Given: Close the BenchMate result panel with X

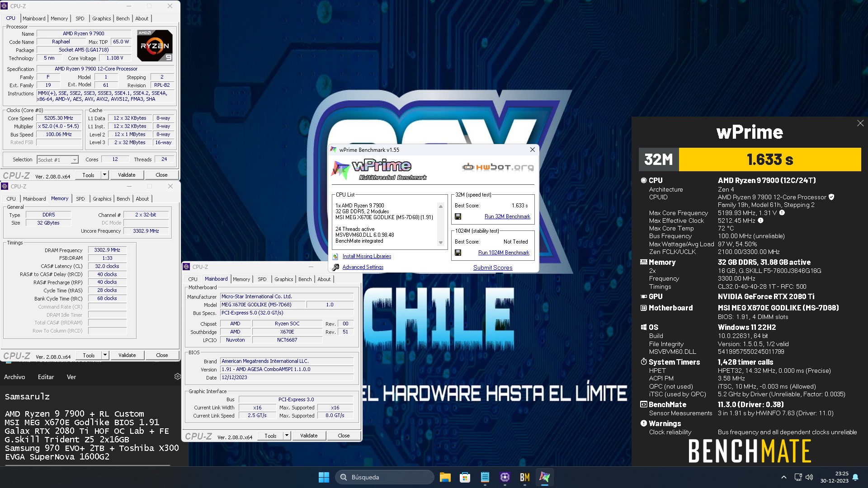Looking at the screenshot, I should click(860, 123).
